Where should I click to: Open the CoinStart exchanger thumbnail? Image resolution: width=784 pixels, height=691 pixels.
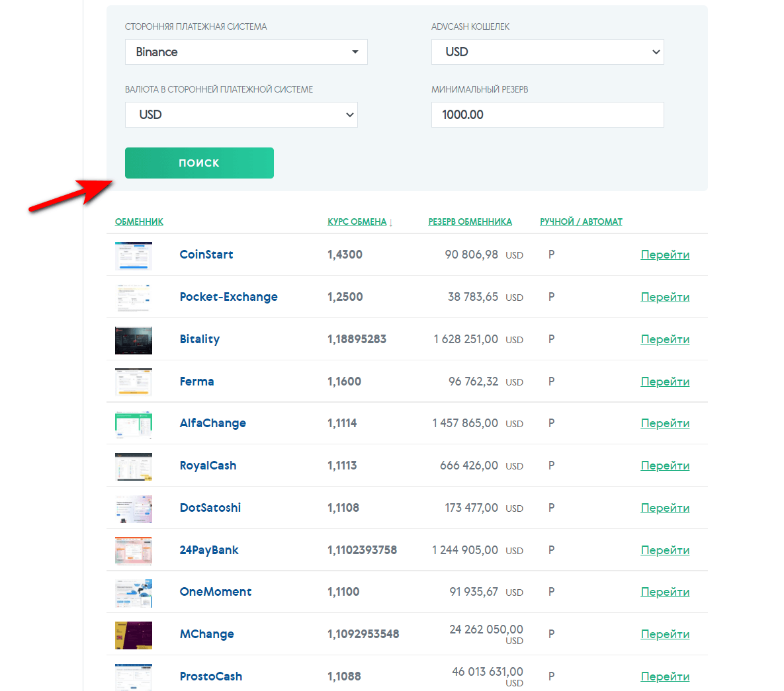[134, 255]
